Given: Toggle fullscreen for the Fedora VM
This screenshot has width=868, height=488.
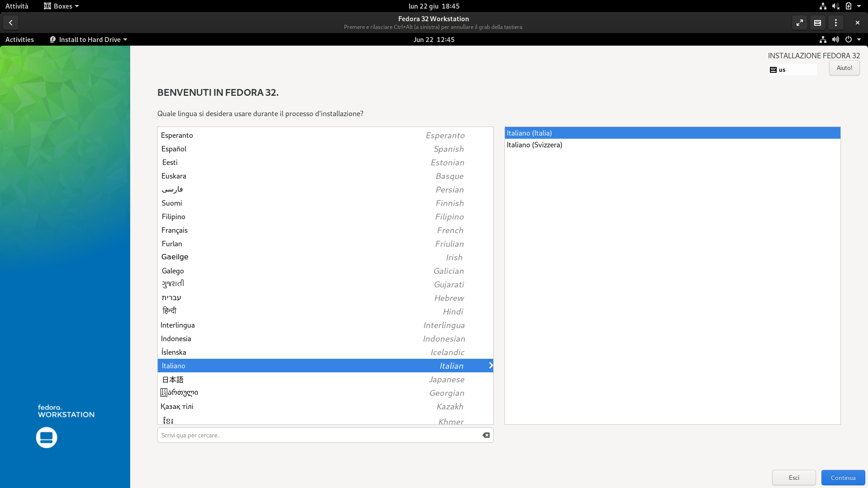Looking at the screenshot, I should (x=800, y=23).
